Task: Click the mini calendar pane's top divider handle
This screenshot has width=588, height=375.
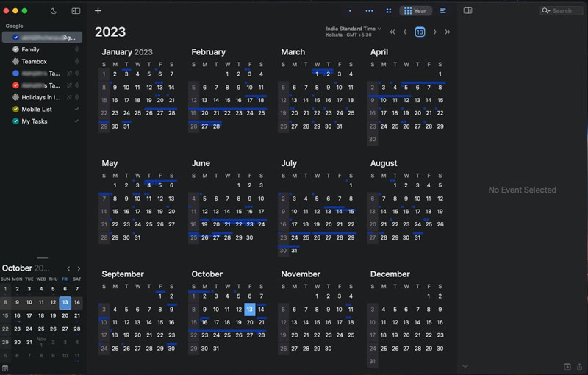Action: pos(43,257)
